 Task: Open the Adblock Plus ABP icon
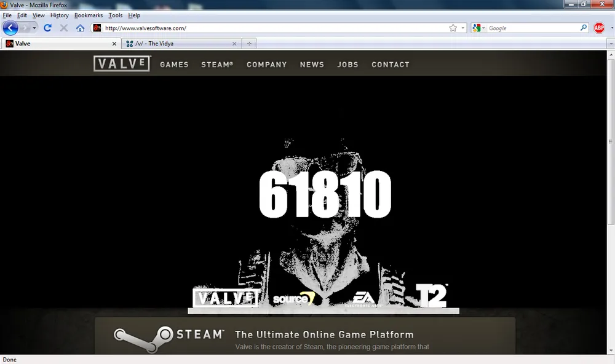click(599, 28)
